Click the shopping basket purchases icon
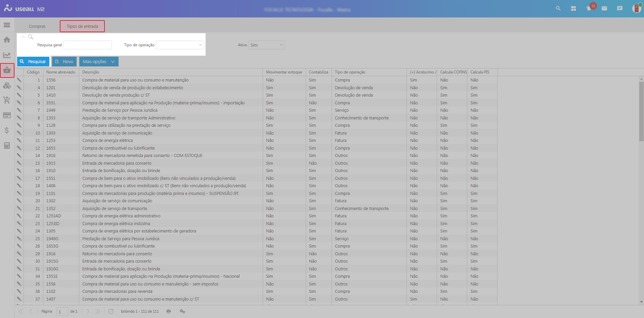 [x=7, y=70]
